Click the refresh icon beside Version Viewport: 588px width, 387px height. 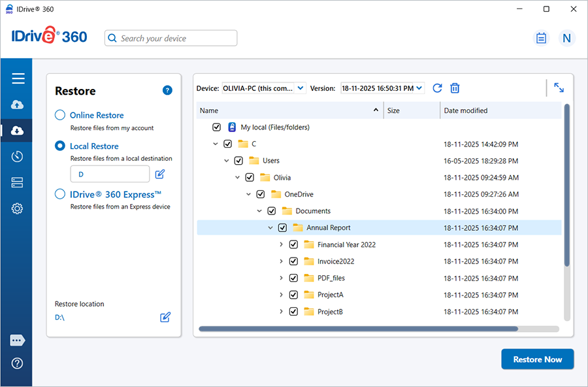pos(437,88)
